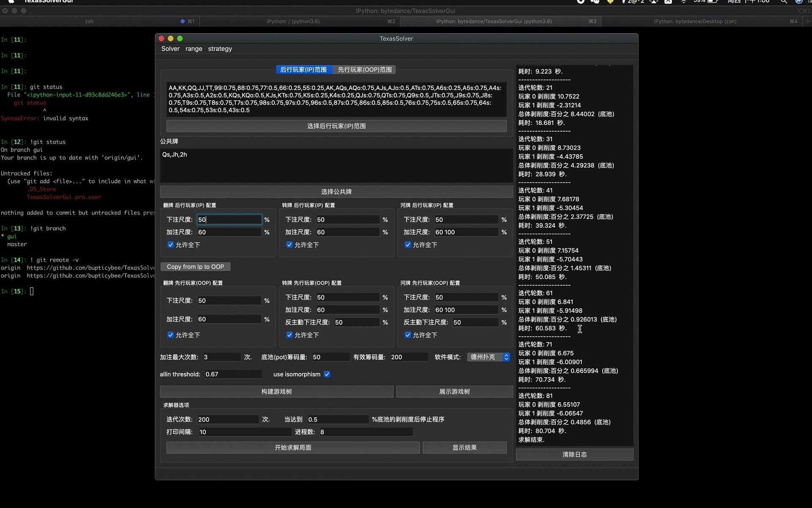Click 选择后行玩家(IP)范围 button
The width and height of the screenshot is (812, 508).
pyautogui.click(x=337, y=126)
